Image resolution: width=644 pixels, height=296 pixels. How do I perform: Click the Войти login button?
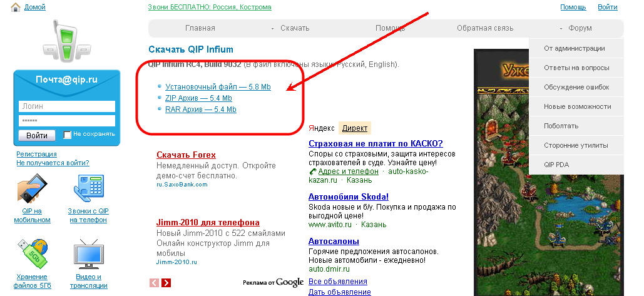[37, 135]
